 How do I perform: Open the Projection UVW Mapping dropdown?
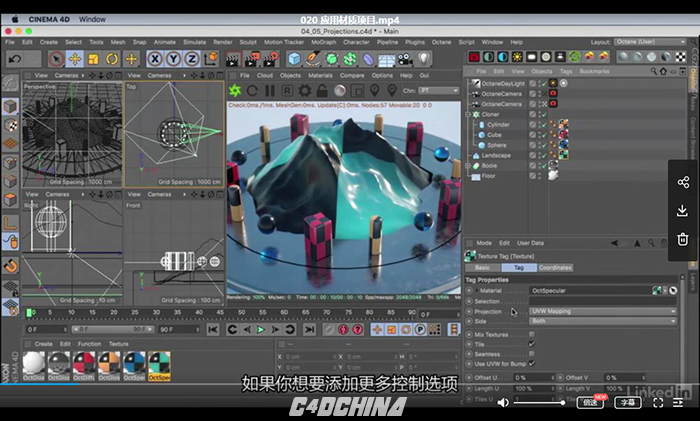click(603, 311)
